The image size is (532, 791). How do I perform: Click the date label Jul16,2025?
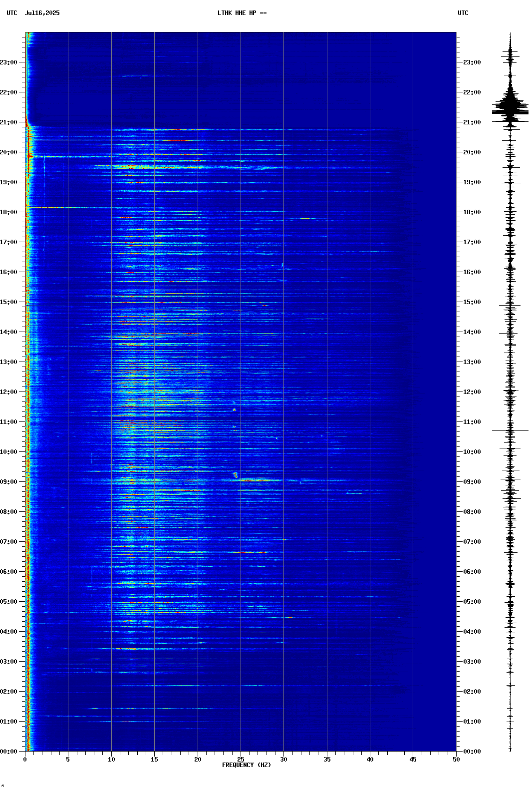(42, 13)
